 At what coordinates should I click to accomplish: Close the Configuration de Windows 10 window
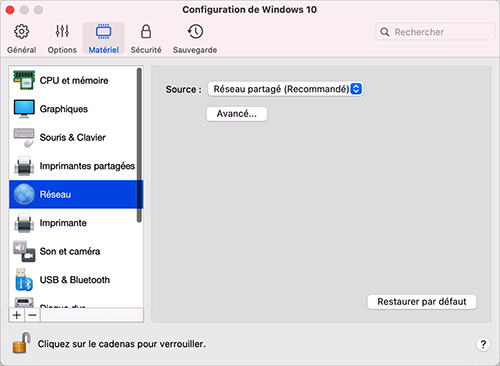click(10, 10)
